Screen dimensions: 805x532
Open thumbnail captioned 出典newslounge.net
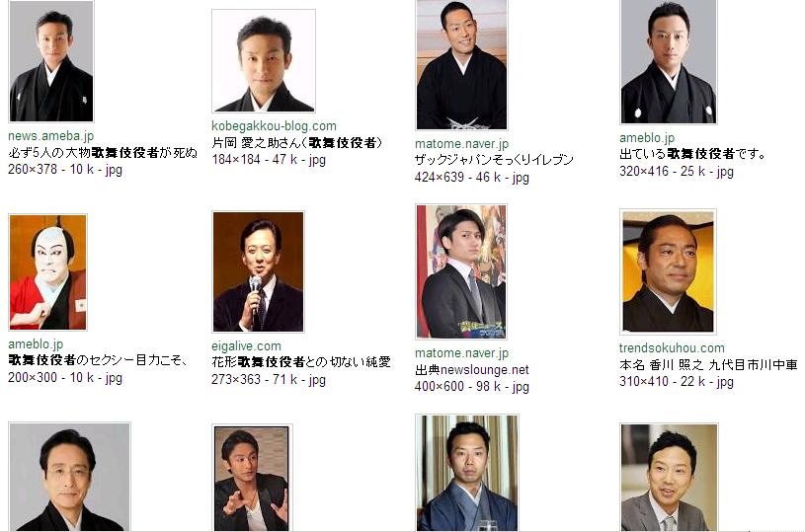(461, 271)
